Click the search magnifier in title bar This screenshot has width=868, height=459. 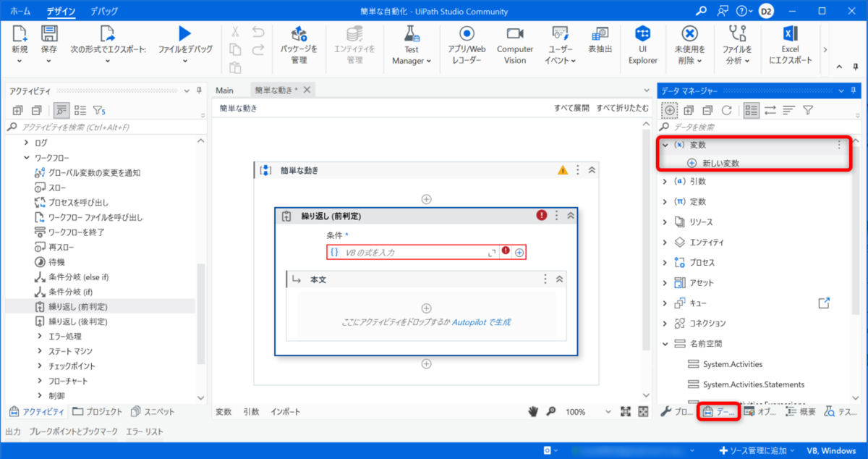701,11
